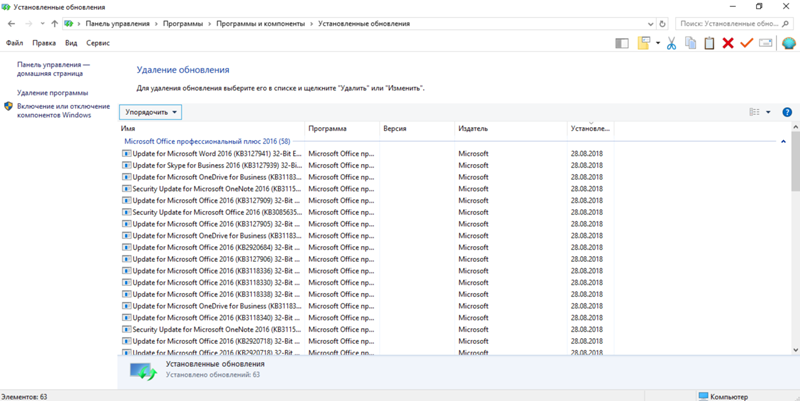Image resolution: width=800 pixels, height=401 pixels.
Task: Click the vertical scrollbar thumb
Action: coord(795,160)
